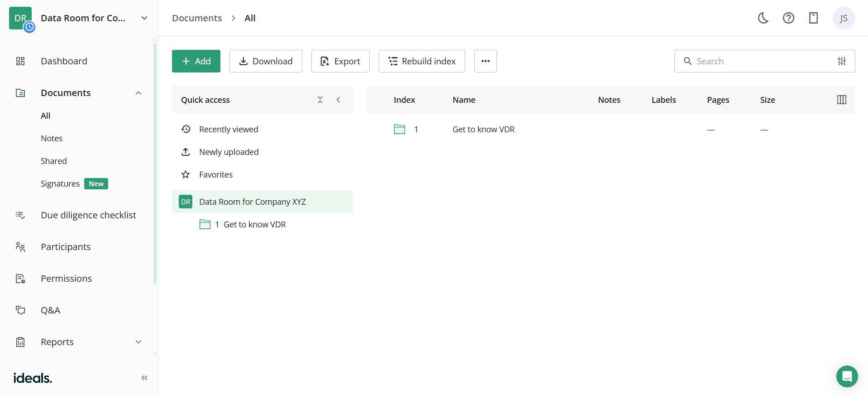Click the Rebuild index button
The width and height of the screenshot is (868, 395).
coord(422,61)
